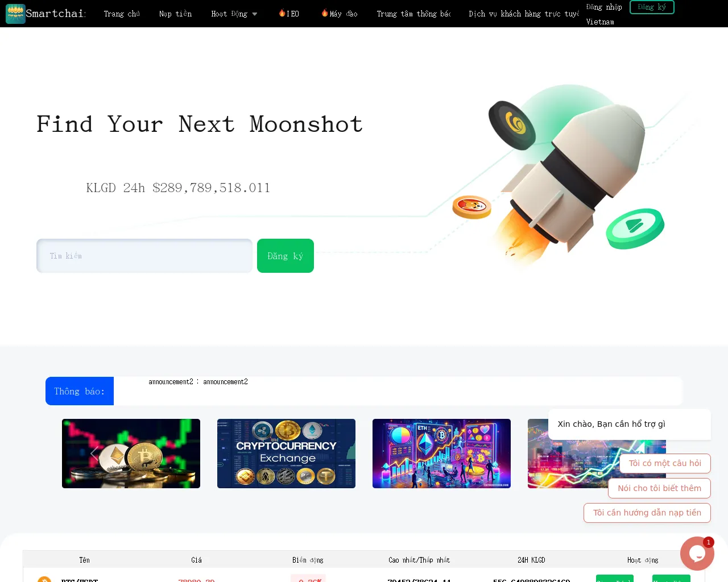Click the Smartchain logo icon
The image size is (728, 582).
click(x=15, y=14)
